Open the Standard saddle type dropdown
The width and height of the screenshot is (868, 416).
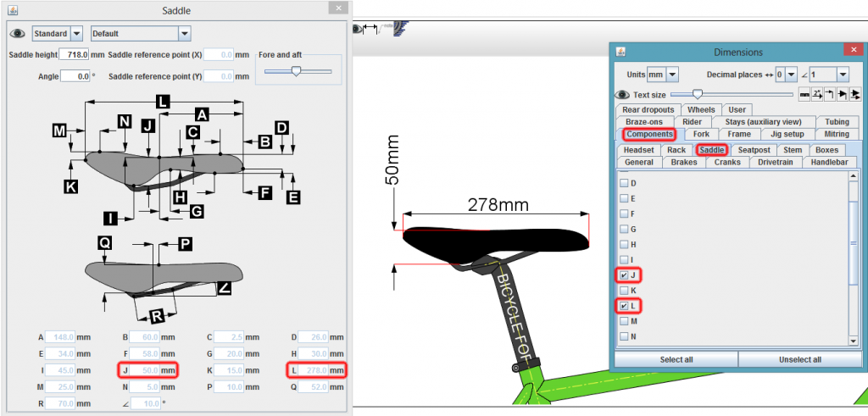click(75, 34)
